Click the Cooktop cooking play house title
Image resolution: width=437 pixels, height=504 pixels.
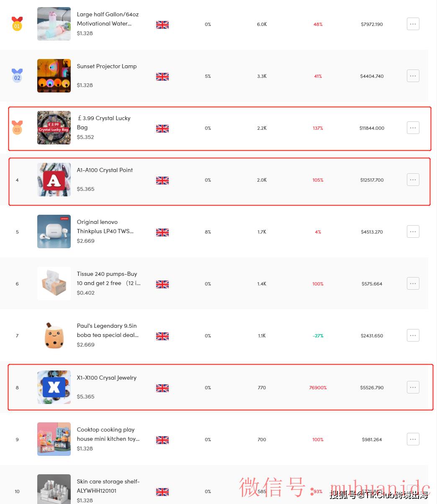click(x=108, y=434)
